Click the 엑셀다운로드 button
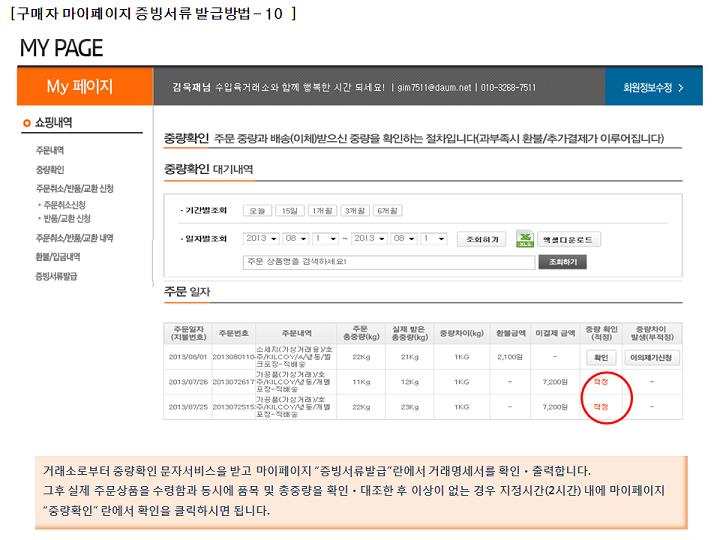 [x=571, y=240]
